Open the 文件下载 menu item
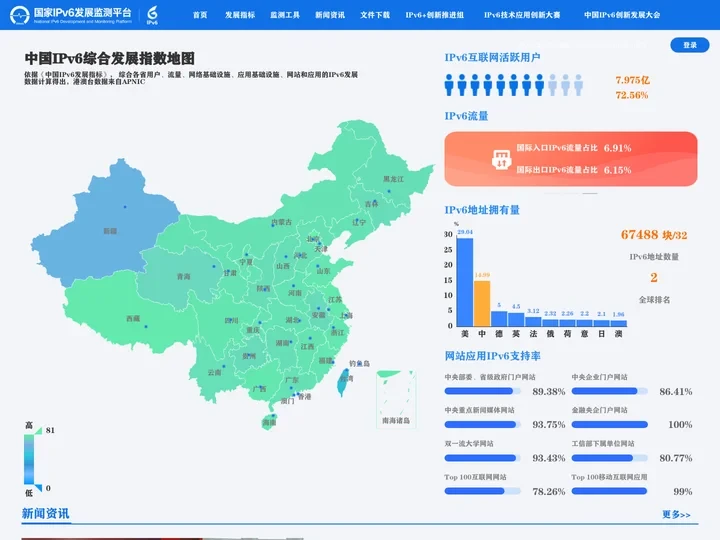This screenshot has height=540, width=720. tap(375, 15)
